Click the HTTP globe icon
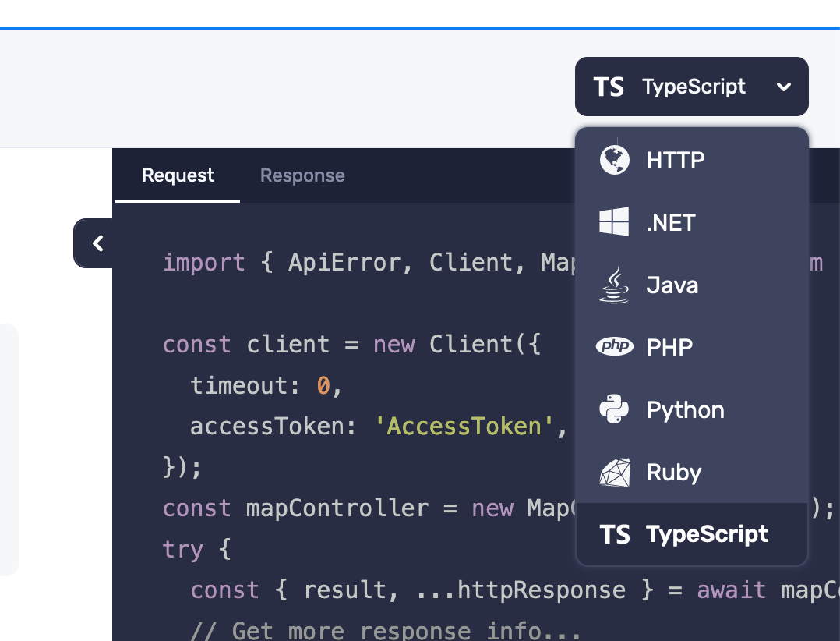840x641 pixels. tap(615, 160)
